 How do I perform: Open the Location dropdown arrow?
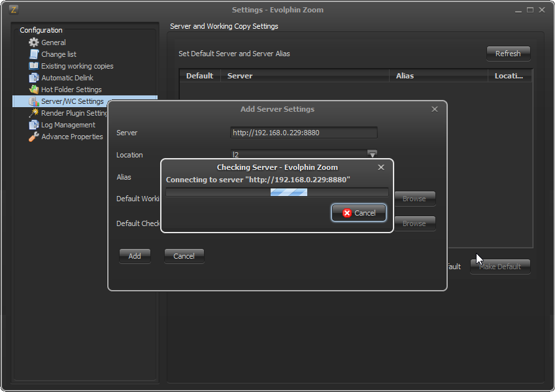372,154
